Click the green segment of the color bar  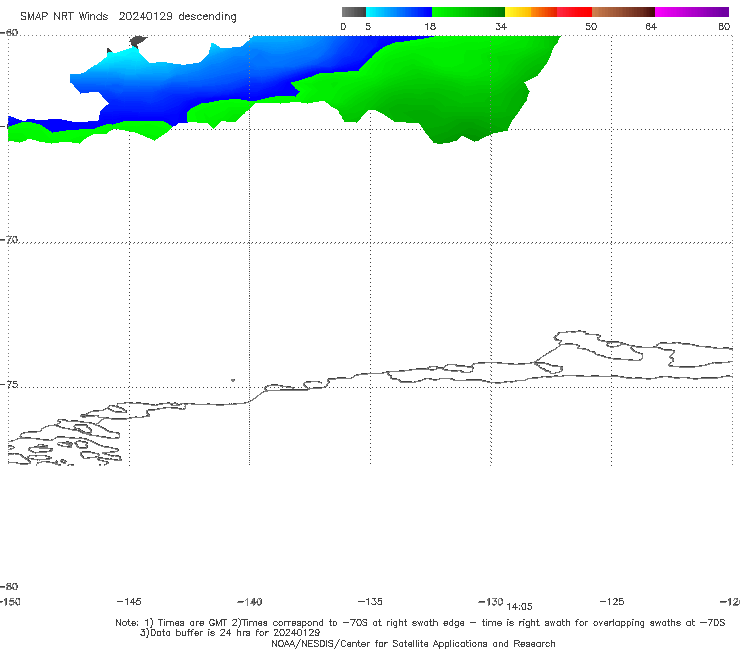click(469, 12)
